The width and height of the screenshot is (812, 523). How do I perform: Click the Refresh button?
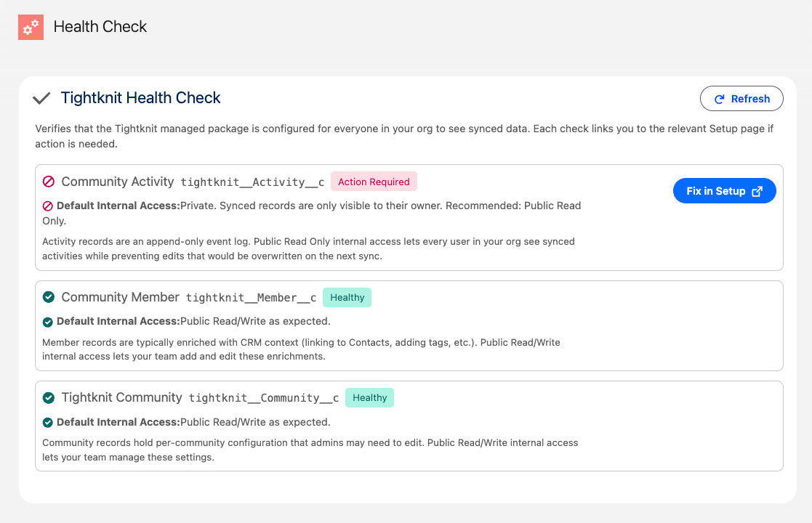click(741, 98)
